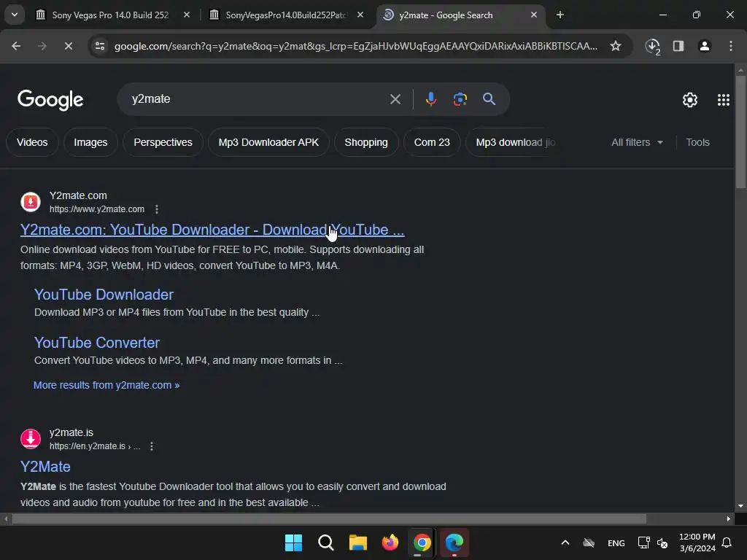Select the Mp3 Downloader APK chip

(268, 142)
